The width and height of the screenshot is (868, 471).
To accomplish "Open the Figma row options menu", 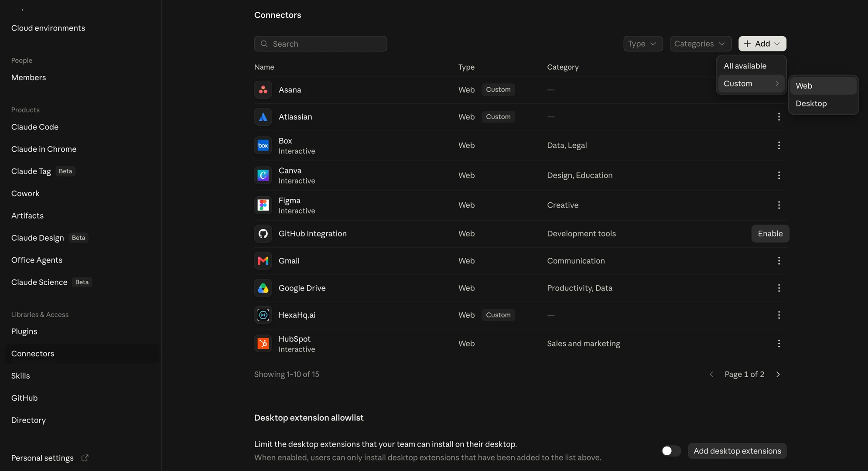I will [779, 205].
